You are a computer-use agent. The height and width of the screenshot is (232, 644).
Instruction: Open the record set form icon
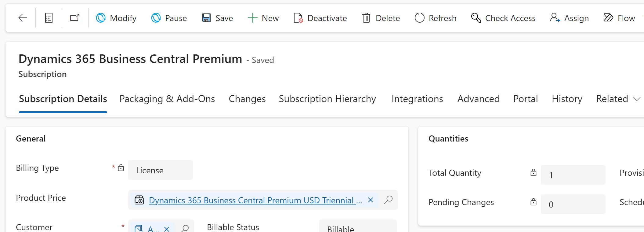point(49,18)
